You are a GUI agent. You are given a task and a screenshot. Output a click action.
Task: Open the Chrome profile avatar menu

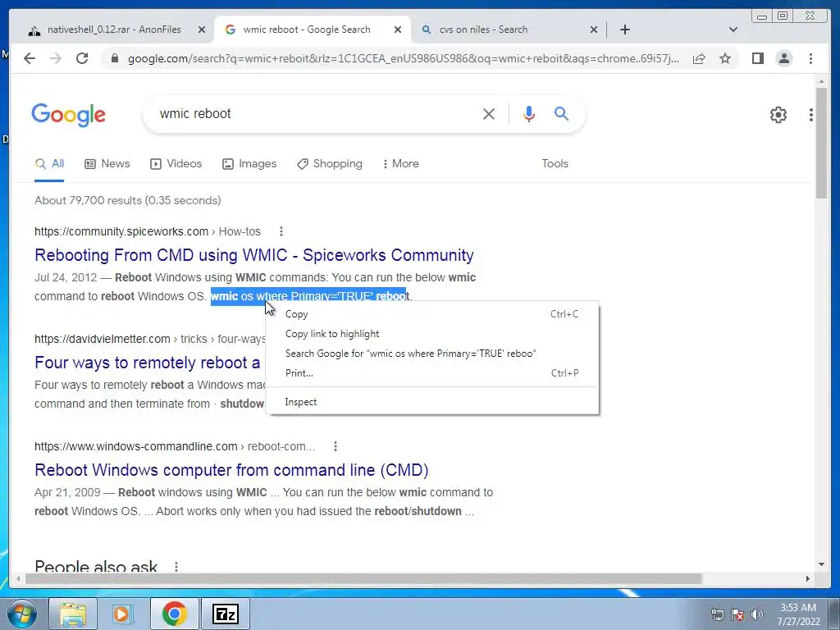coord(783,58)
